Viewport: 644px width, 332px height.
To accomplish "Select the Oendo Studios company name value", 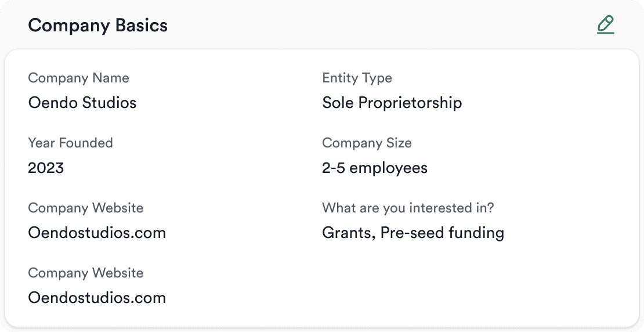I will tap(82, 103).
